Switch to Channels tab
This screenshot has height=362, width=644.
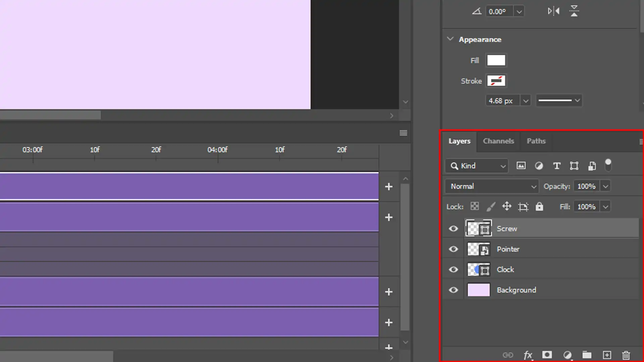[x=498, y=141]
